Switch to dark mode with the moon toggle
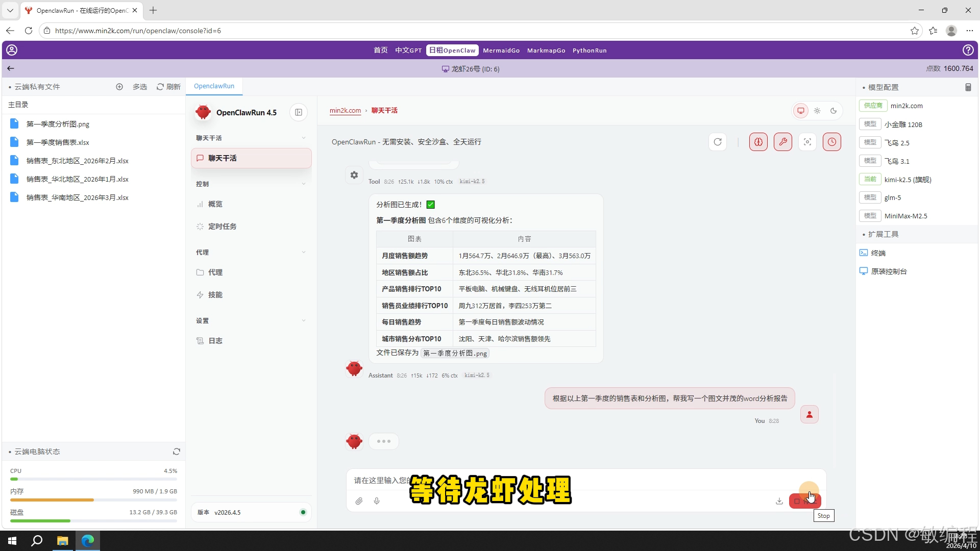 [834, 111]
